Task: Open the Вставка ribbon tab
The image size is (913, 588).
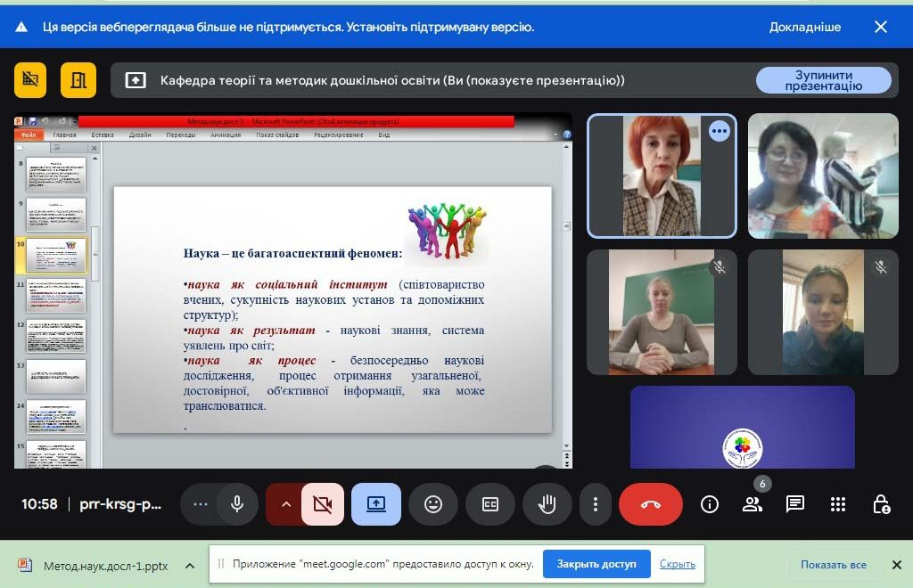Action: coord(103,135)
